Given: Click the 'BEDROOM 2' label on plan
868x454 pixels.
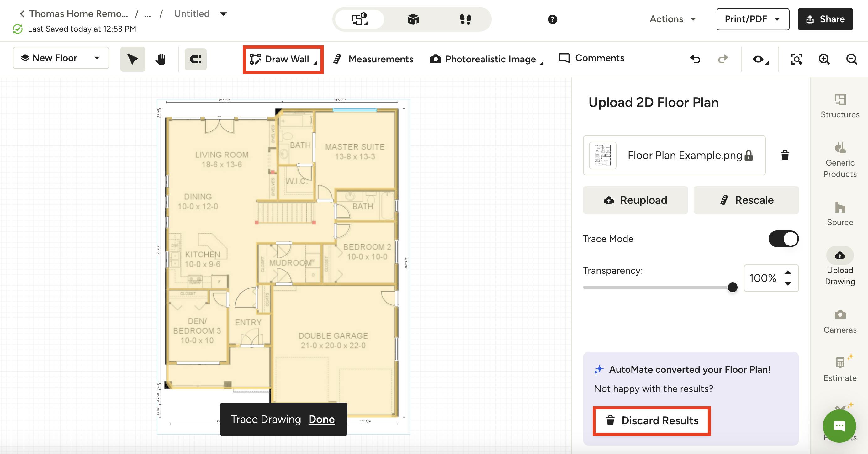Looking at the screenshot, I should click(367, 247).
